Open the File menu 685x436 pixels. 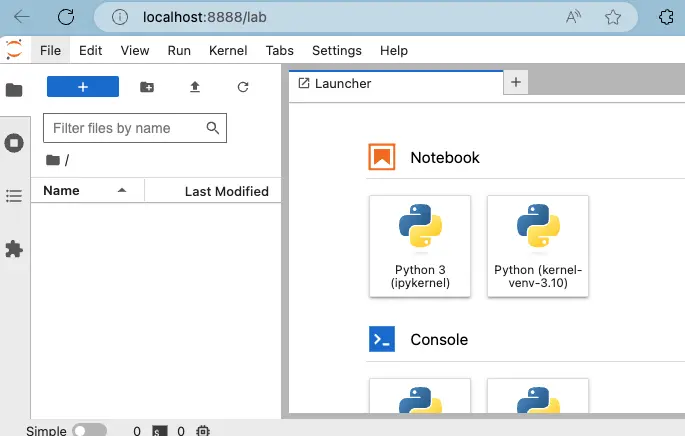click(x=50, y=51)
